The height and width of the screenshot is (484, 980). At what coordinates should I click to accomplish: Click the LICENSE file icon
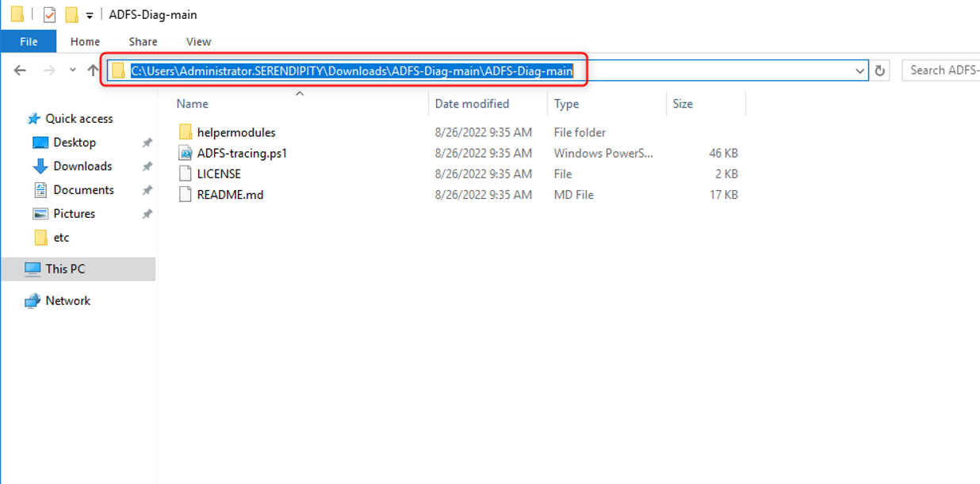(x=186, y=173)
